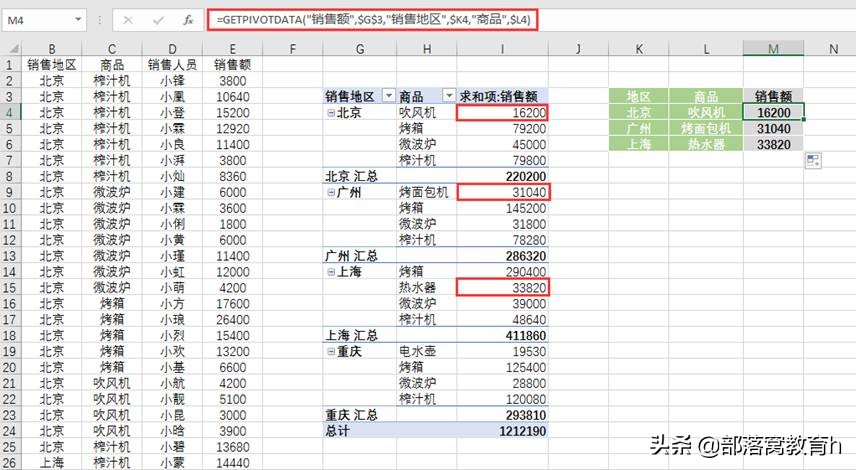Image resolution: width=856 pixels, height=470 pixels.
Task: Select cell L6 containing 热水器
Action: (706, 144)
